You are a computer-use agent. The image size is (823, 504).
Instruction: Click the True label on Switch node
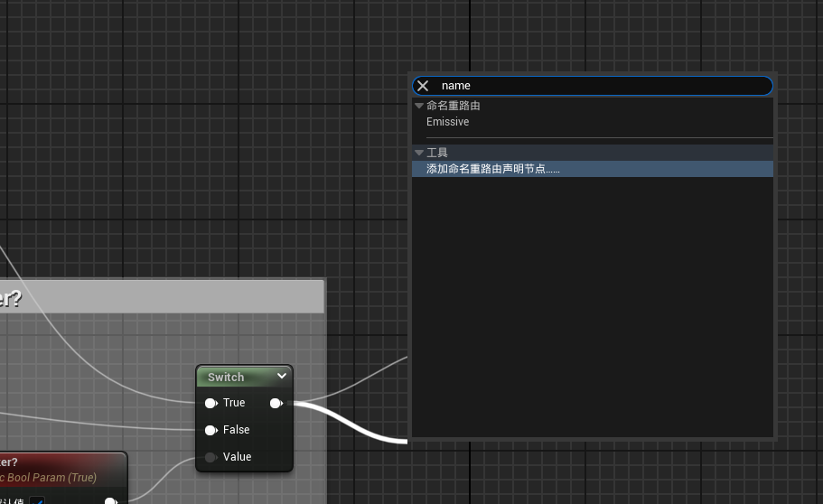[x=234, y=403]
